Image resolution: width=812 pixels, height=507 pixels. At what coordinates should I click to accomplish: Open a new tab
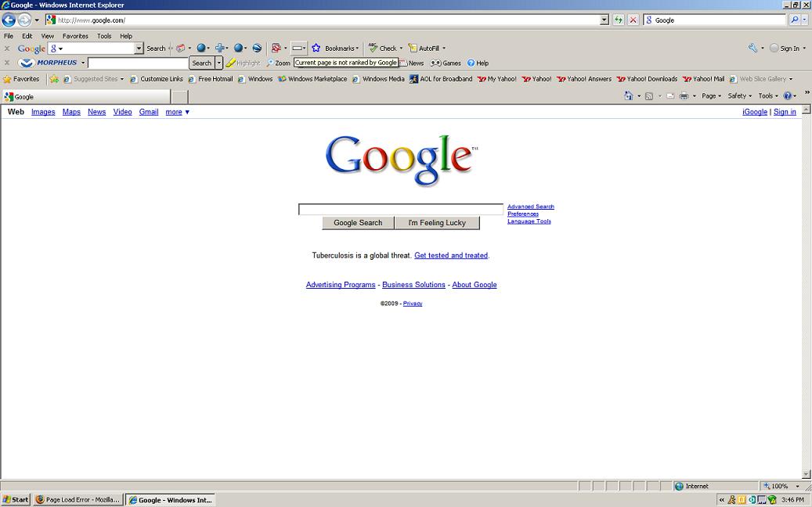coord(179,97)
